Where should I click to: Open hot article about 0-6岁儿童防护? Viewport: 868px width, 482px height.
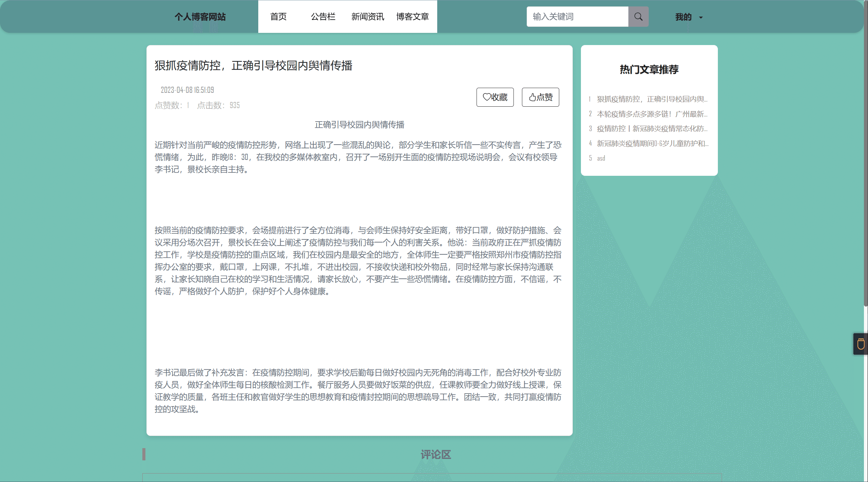click(652, 144)
